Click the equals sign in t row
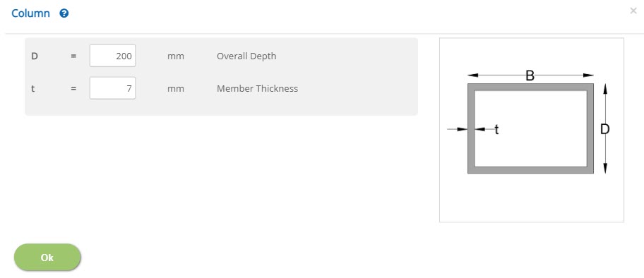This screenshot has width=644, height=278. (x=73, y=88)
